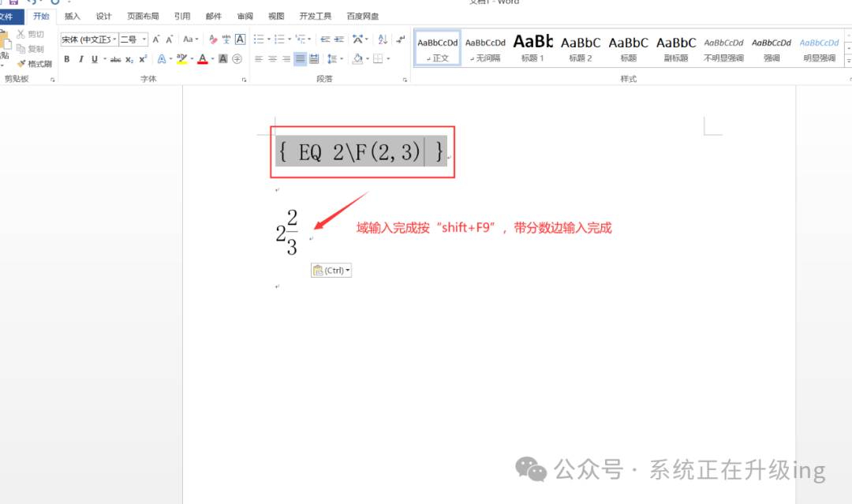The image size is (852, 504).
Task: Apply the 无间隔 style
Action: (485, 48)
